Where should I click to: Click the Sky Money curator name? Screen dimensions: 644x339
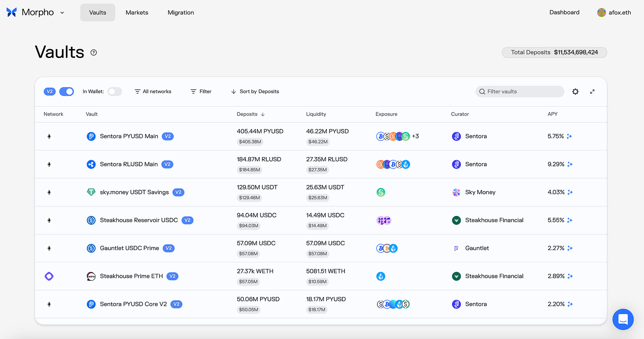tap(480, 192)
